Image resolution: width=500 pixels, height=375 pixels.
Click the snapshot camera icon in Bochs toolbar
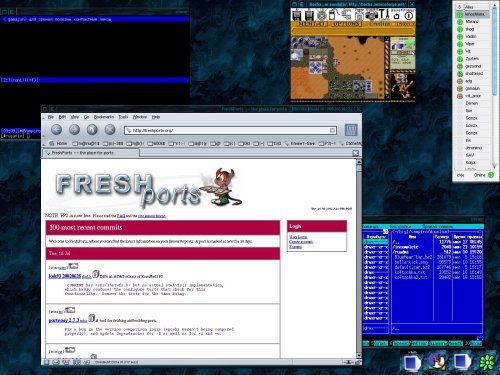coord(371,15)
